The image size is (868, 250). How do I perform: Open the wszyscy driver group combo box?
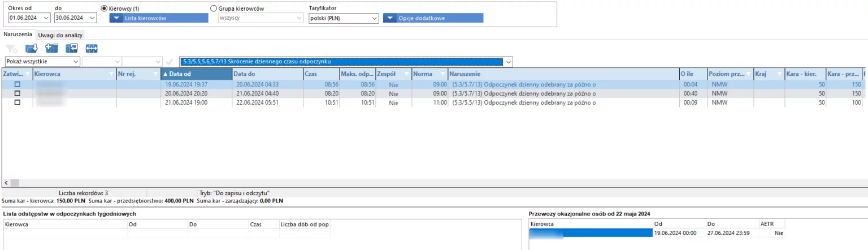(x=261, y=18)
